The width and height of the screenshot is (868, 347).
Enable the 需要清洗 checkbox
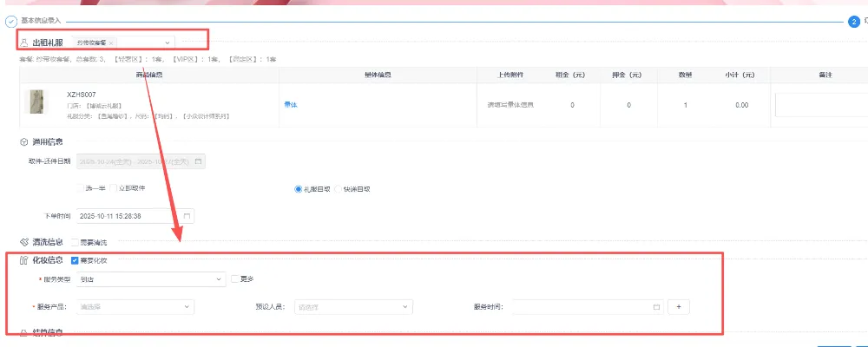(76, 242)
